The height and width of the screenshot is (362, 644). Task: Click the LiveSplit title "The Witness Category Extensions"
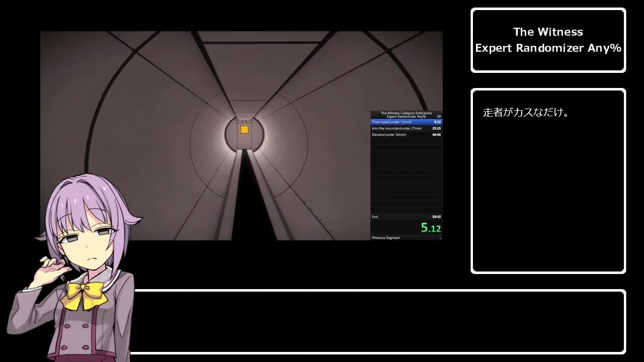click(x=406, y=113)
